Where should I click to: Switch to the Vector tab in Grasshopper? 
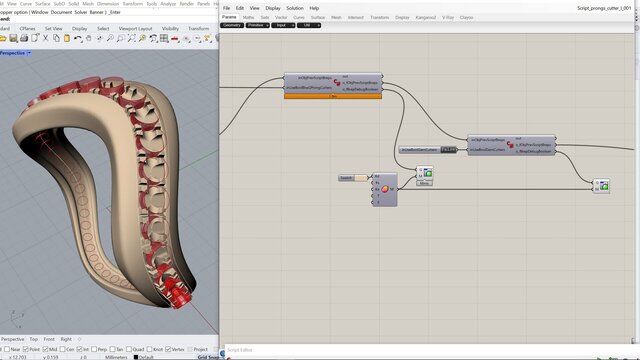[x=281, y=18]
